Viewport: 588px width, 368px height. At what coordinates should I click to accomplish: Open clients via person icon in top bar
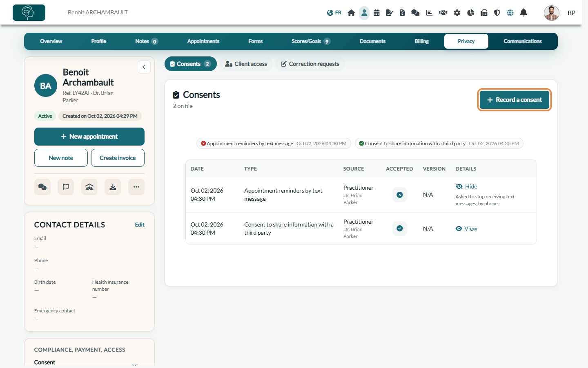click(x=364, y=13)
